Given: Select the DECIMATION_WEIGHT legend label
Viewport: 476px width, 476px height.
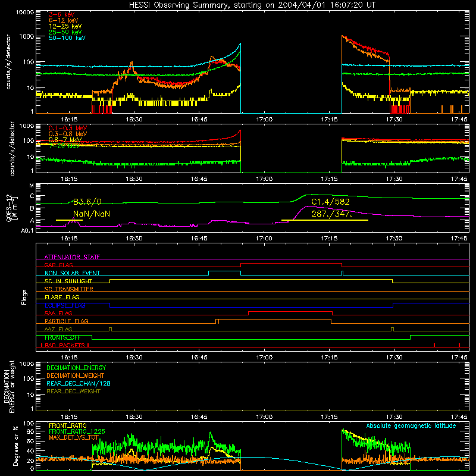Looking at the screenshot, I should 76,375.
